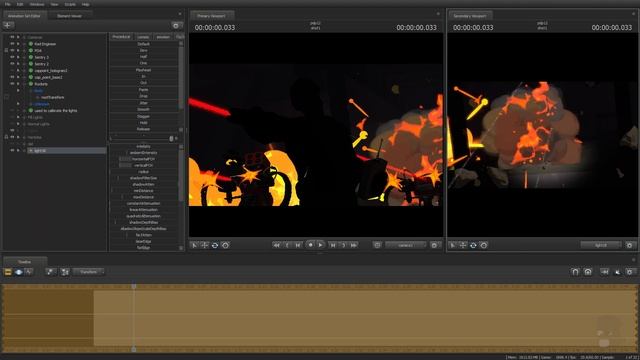
Task: Select the selection arrow tool in Primary Viewport
Action: [x=194, y=245]
